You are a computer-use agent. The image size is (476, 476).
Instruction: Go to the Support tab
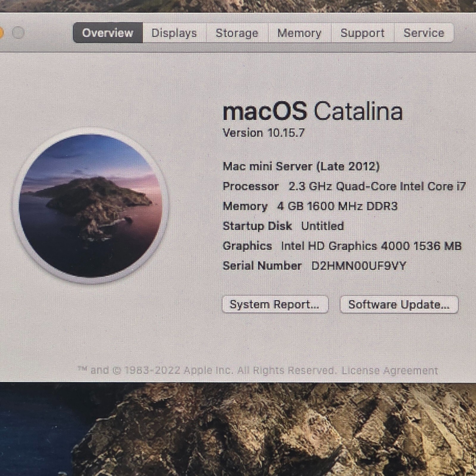(363, 33)
